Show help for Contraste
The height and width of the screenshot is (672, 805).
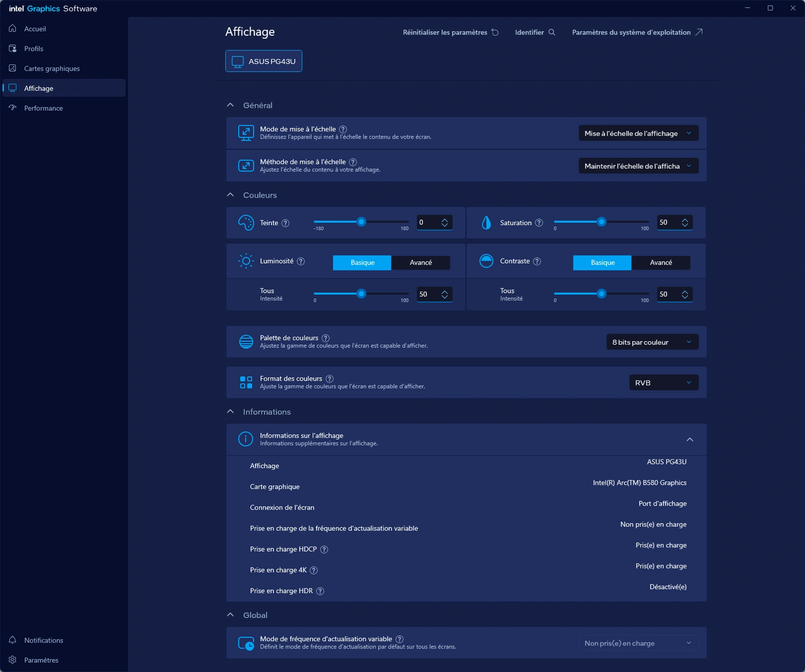tap(537, 261)
